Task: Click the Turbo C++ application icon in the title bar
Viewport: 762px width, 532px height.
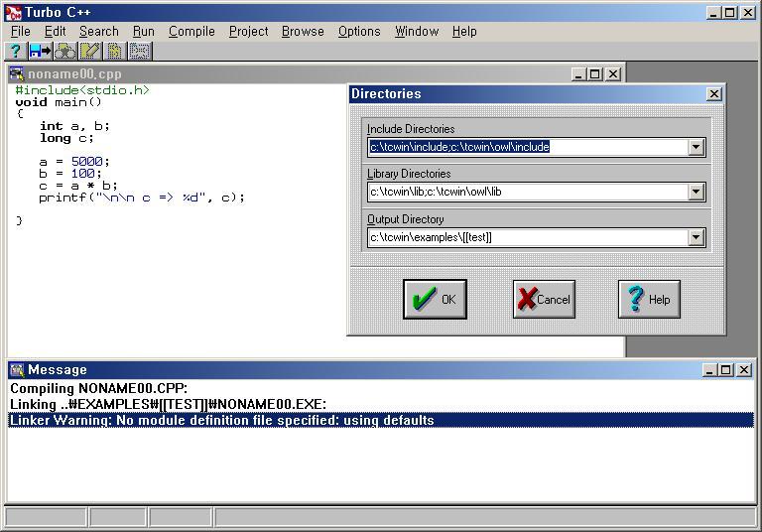Action: click(13, 13)
